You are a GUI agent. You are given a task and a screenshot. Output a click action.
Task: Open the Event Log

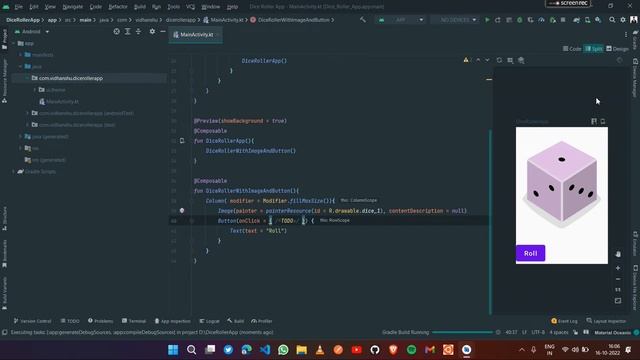point(564,321)
